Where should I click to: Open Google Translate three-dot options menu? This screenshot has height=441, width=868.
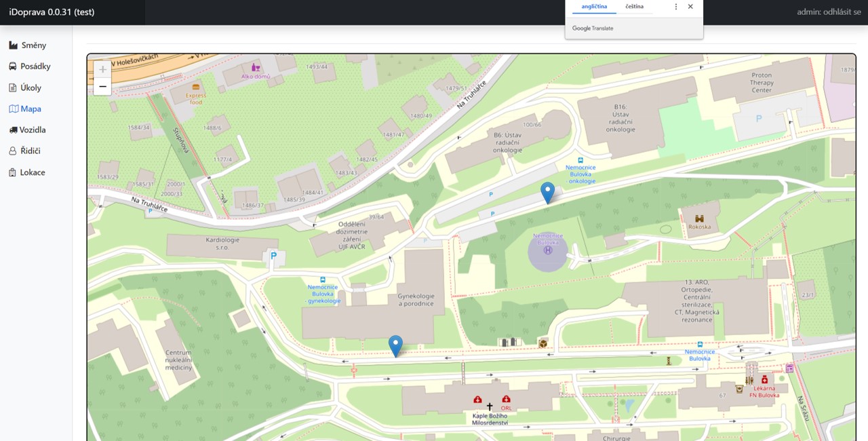click(676, 7)
